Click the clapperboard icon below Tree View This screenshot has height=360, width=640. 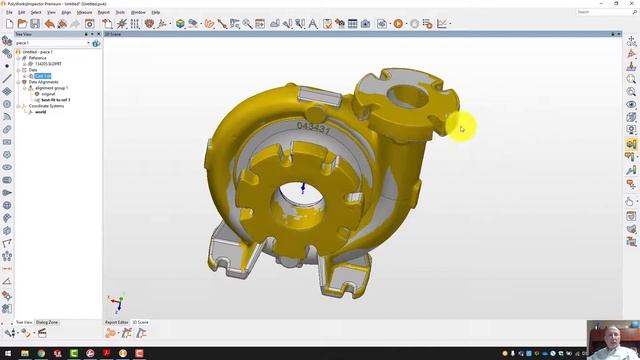[x=42, y=333]
